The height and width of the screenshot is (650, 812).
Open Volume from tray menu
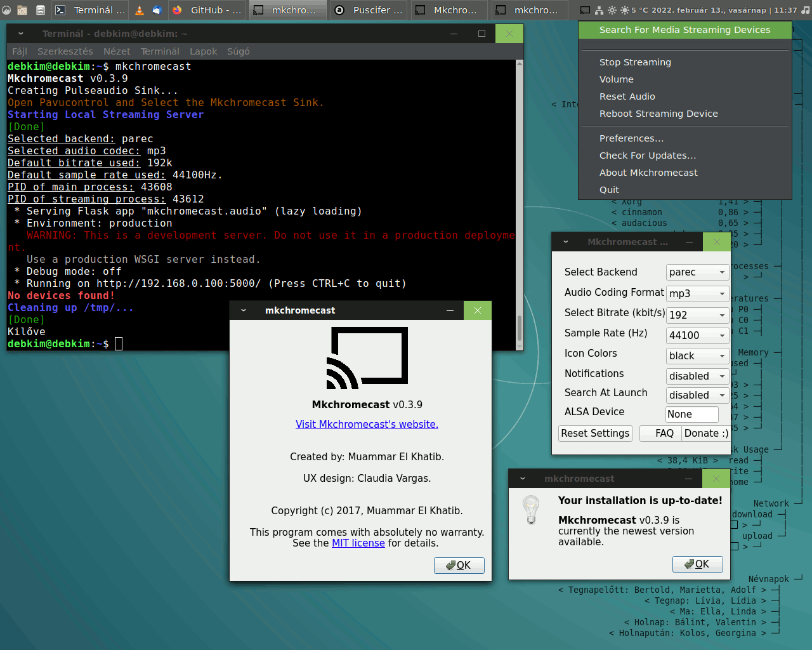point(685,79)
